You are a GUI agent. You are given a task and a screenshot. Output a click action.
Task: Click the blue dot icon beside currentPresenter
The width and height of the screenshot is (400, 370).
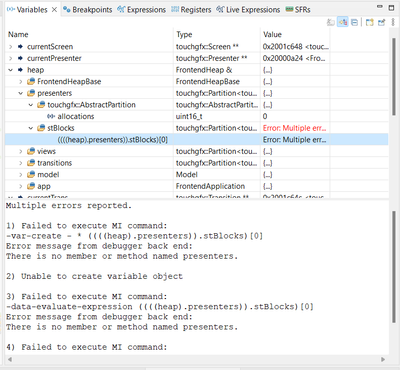pyautogui.click(x=20, y=59)
